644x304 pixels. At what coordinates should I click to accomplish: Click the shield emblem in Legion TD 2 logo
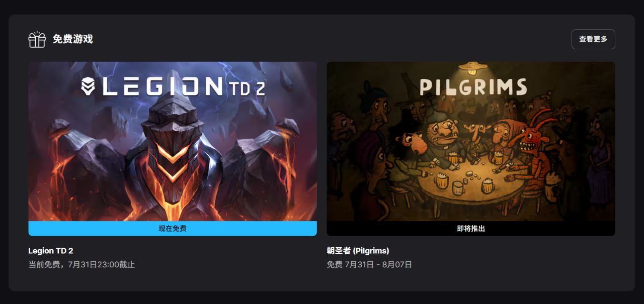(x=88, y=86)
